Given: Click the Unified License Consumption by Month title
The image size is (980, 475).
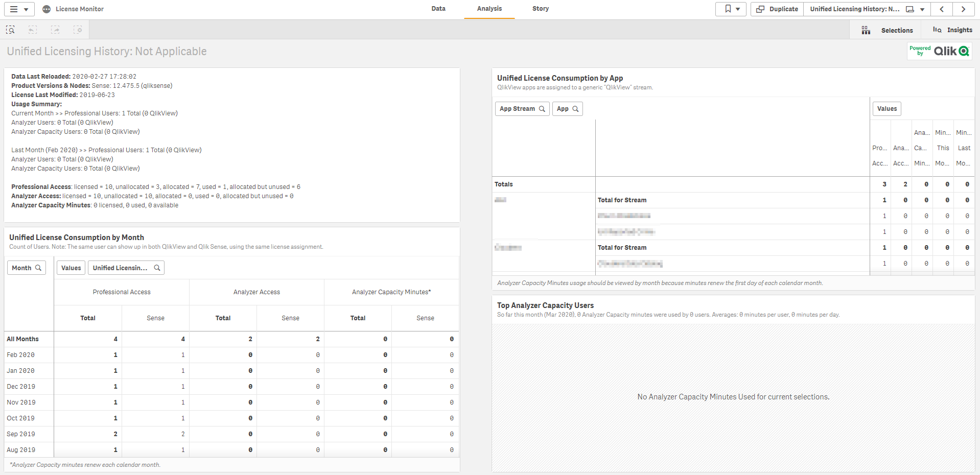Looking at the screenshot, I should pyautogui.click(x=77, y=237).
